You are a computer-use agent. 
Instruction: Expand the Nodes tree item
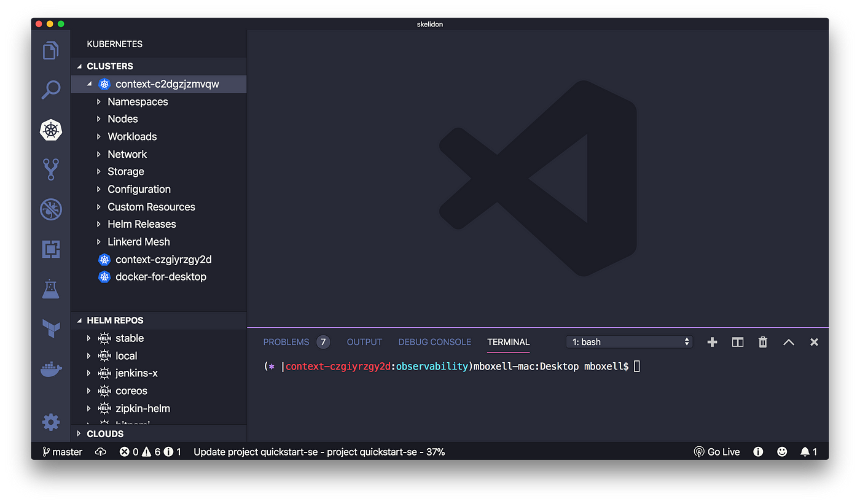click(x=99, y=119)
